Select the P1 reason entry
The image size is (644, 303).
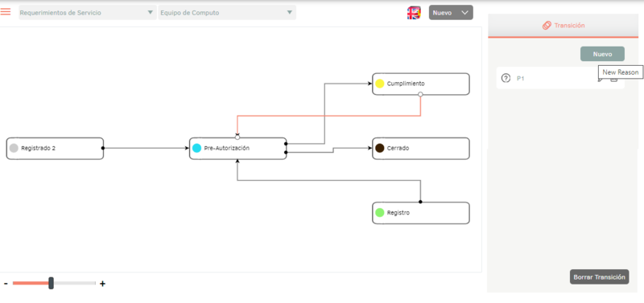click(560, 78)
